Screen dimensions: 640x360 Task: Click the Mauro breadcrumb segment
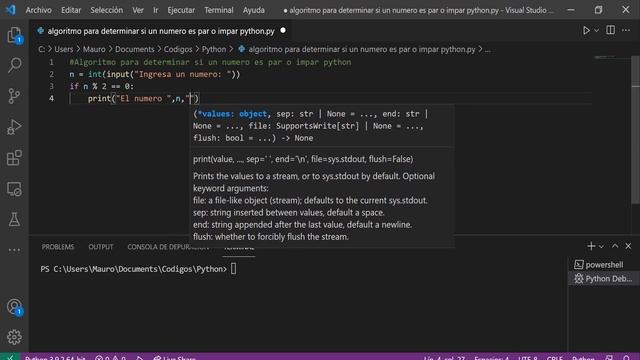click(94, 49)
